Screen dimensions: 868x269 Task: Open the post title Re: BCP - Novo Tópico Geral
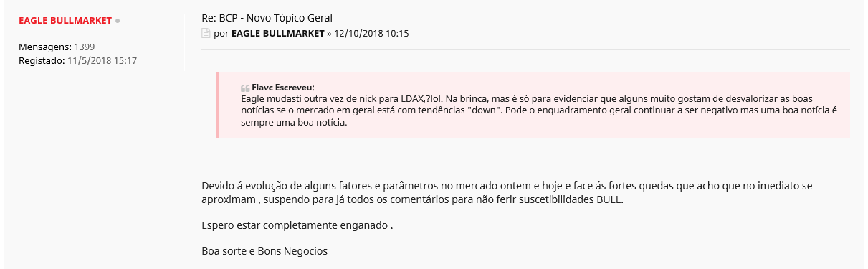pyautogui.click(x=267, y=18)
